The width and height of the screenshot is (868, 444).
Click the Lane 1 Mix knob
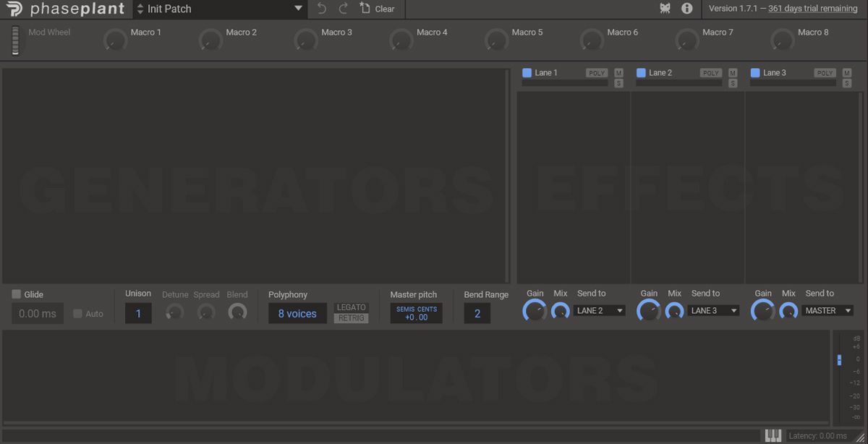click(x=561, y=312)
